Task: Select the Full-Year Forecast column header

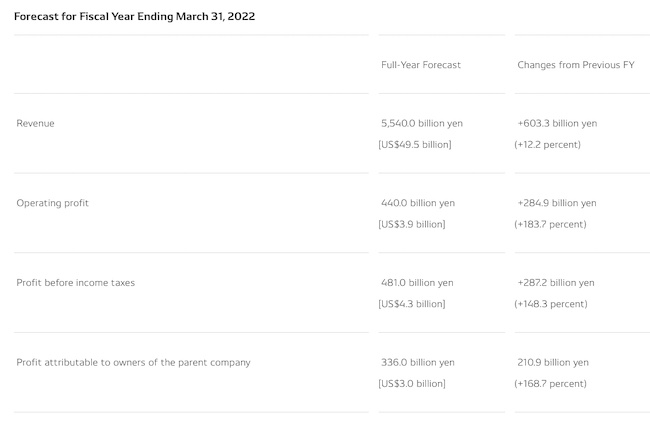Action: (x=421, y=64)
